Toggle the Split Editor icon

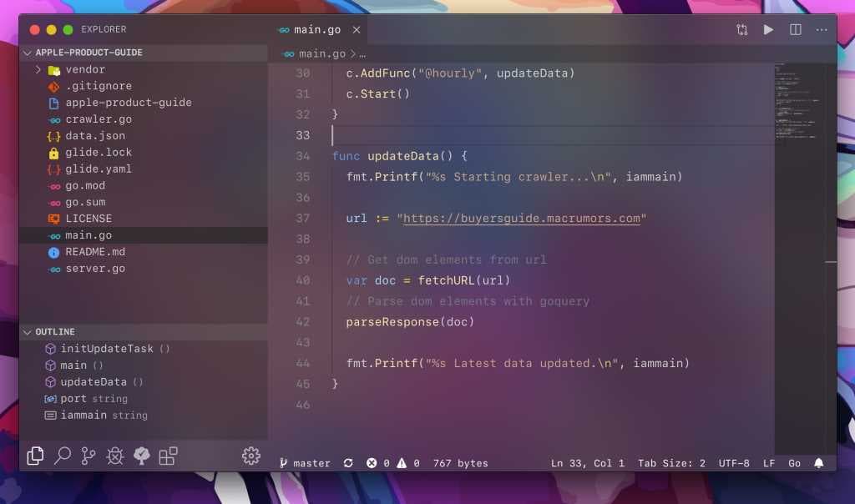click(795, 29)
